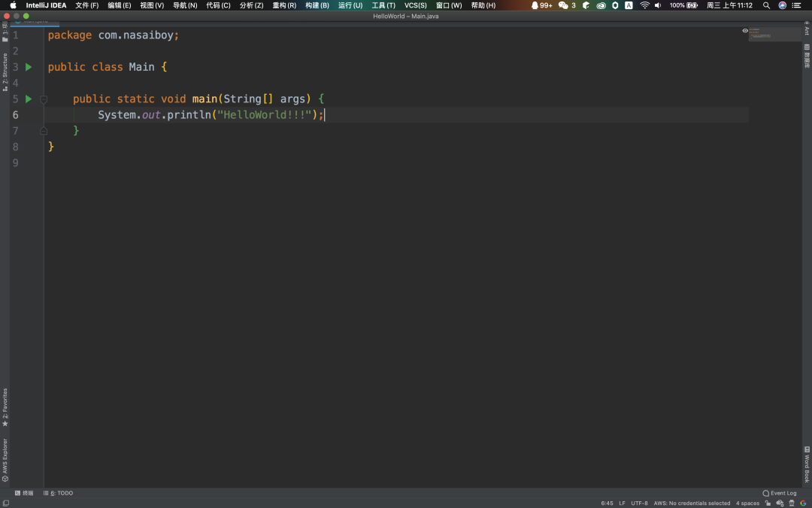The width and height of the screenshot is (812, 508).
Task: Click the cursor position 6:45 indicator
Action: tap(607, 503)
